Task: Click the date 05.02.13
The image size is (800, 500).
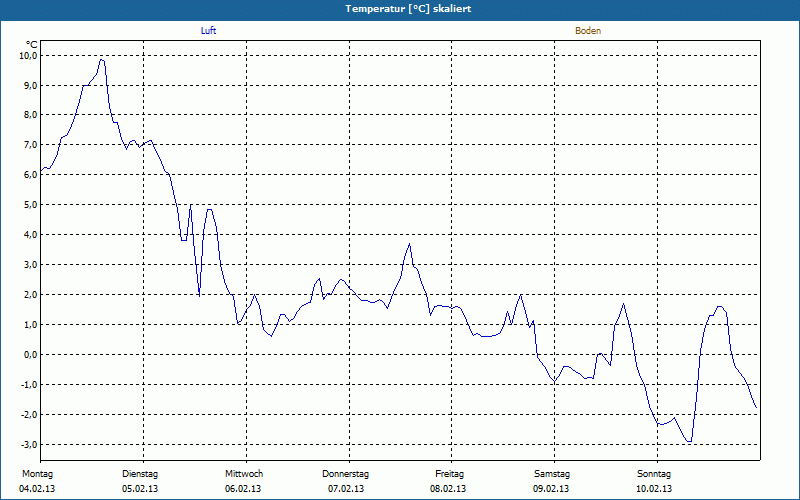Action: 140,489
